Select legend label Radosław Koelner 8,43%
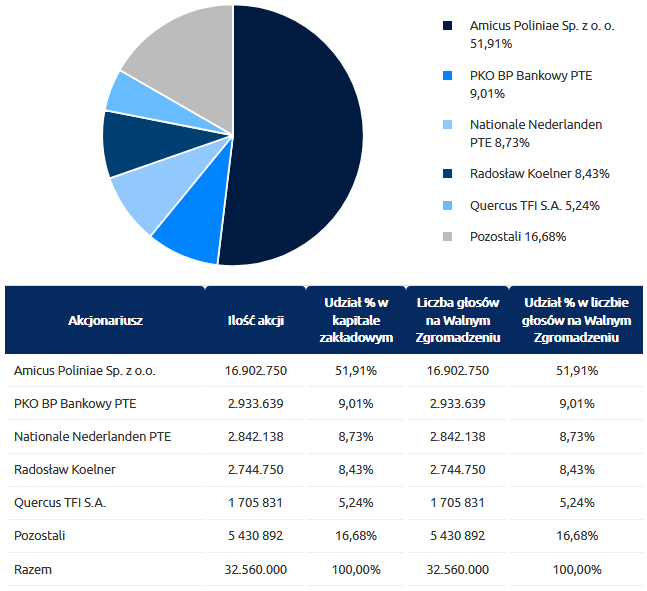Image resolution: width=647 pixels, height=591 pixels. tap(540, 174)
